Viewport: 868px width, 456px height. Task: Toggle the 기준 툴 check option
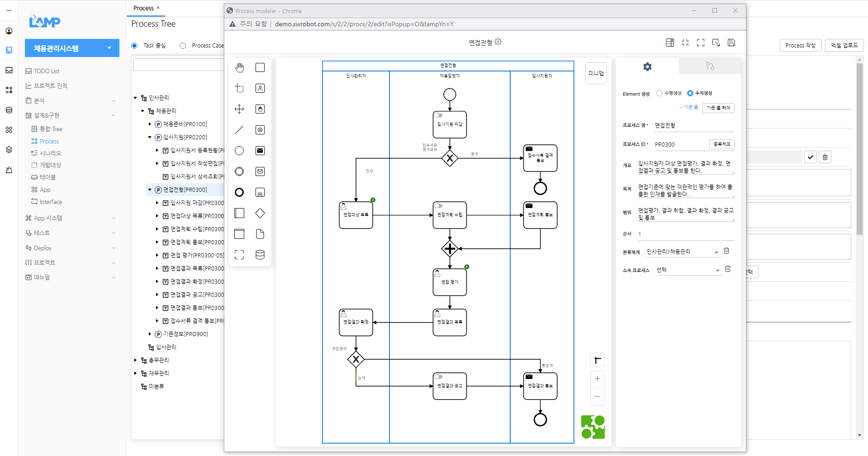pyautogui.click(x=688, y=107)
